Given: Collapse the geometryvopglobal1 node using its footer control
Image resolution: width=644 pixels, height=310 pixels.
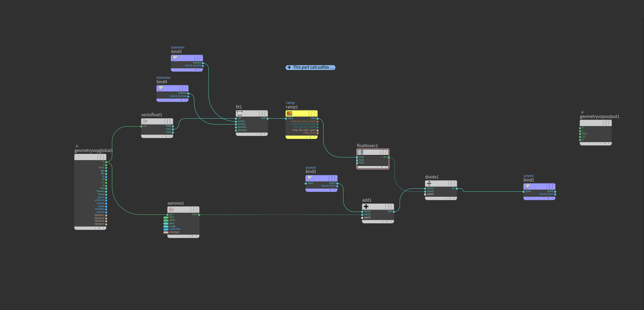Looking at the screenshot, I should pos(104,228).
